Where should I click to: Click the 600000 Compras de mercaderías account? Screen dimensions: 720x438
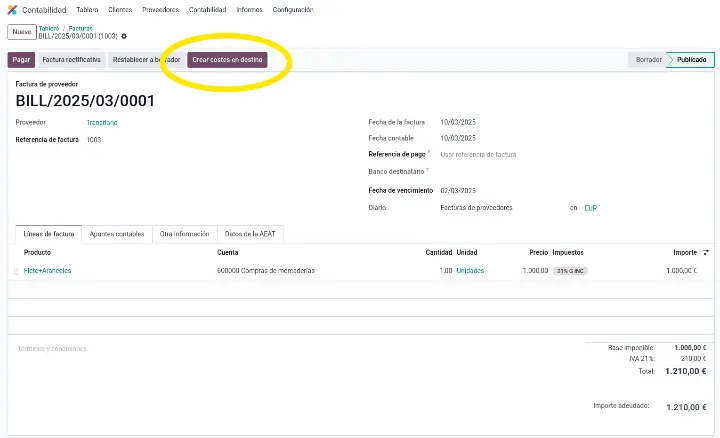point(266,270)
